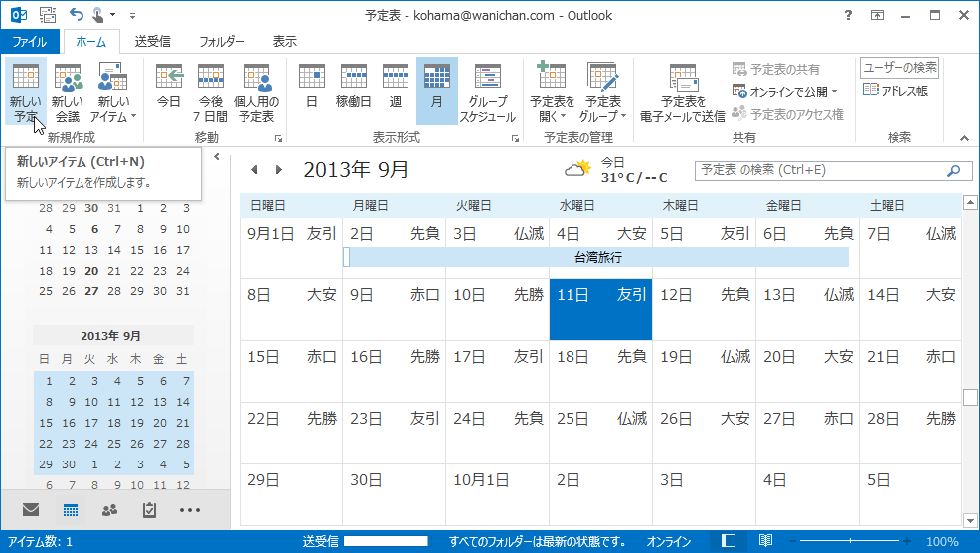Image resolution: width=980 pixels, height=553 pixels.
Task: Switch to Reading view in the status bar
Action: coord(765,540)
